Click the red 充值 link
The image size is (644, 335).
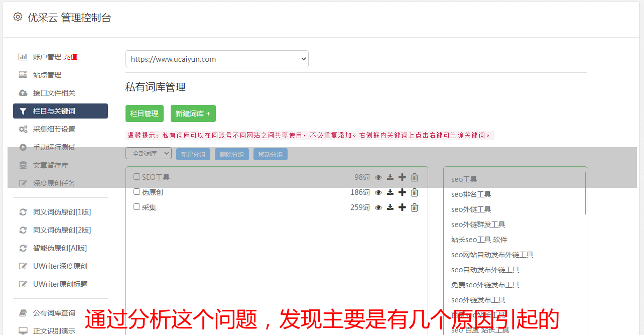point(70,57)
